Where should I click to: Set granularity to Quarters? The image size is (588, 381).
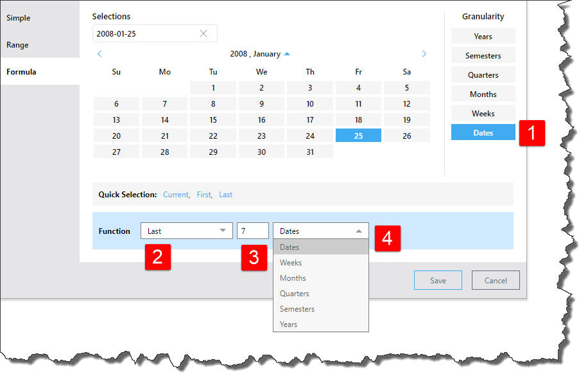[x=483, y=75]
